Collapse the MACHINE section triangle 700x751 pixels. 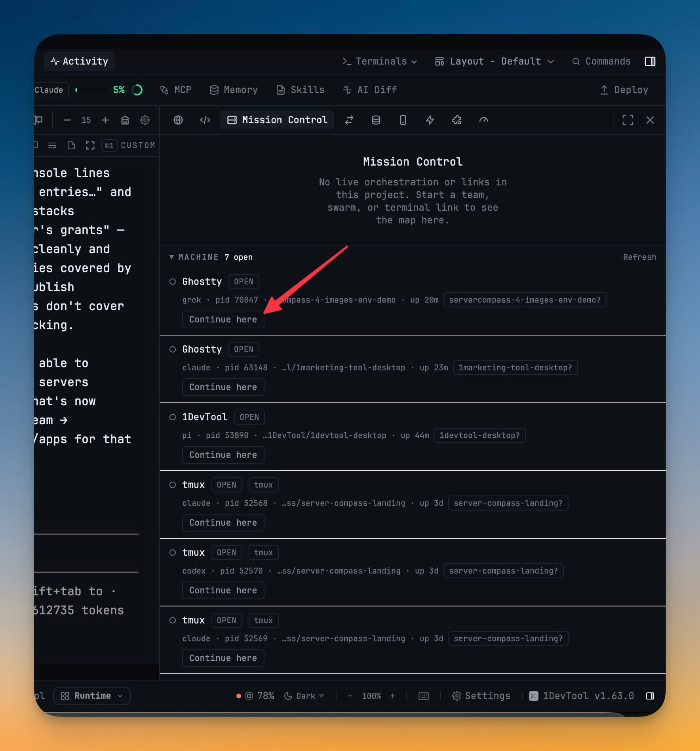pos(171,257)
